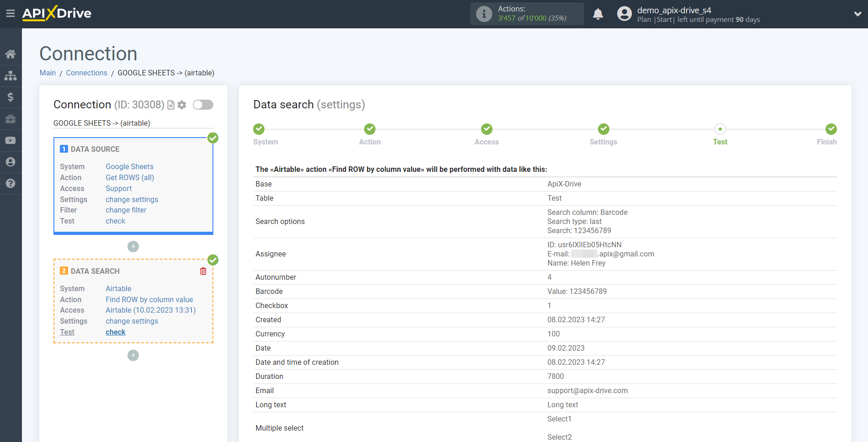Open Airtable (10.02.2023 13:31) access link
Image resolution: width=868 pixels, height=442 pixels.
tap(150, 310)
